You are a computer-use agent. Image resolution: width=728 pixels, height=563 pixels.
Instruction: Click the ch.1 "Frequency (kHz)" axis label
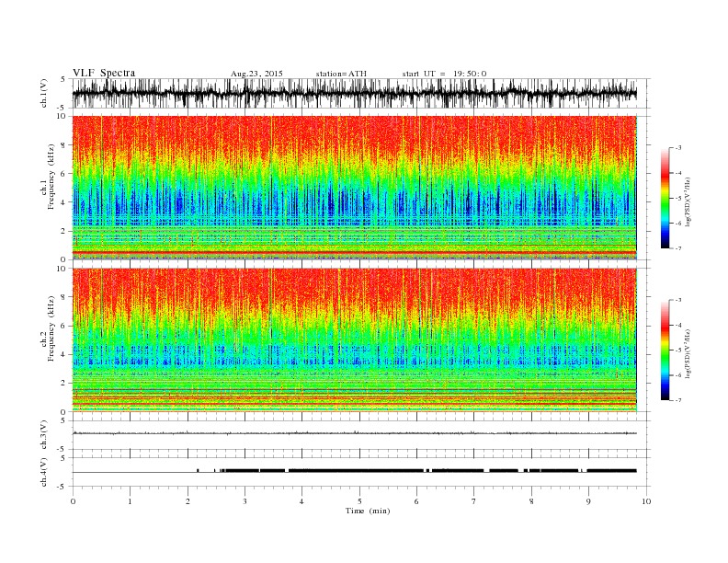click(x=51, y=176)
